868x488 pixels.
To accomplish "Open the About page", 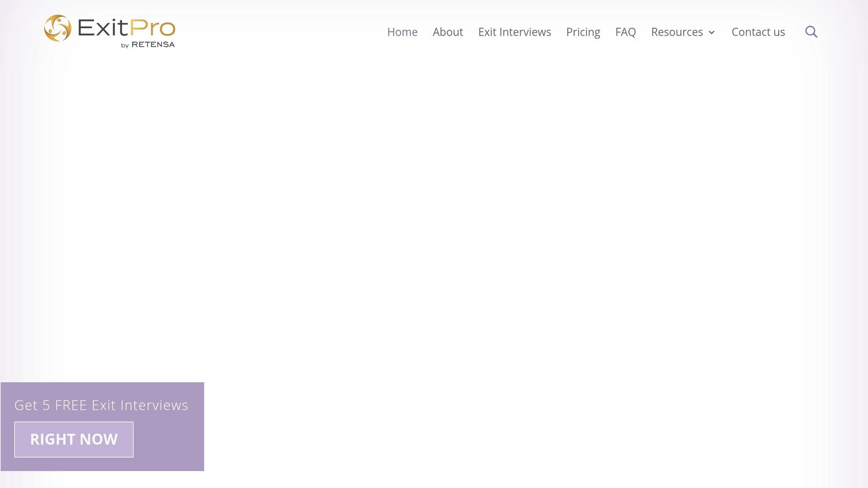I will 448,32.
